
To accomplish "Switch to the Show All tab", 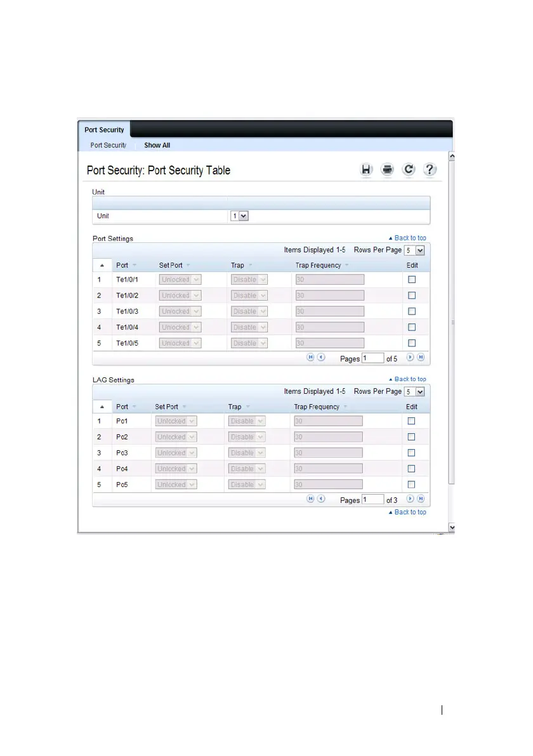I will coord(157,145).
